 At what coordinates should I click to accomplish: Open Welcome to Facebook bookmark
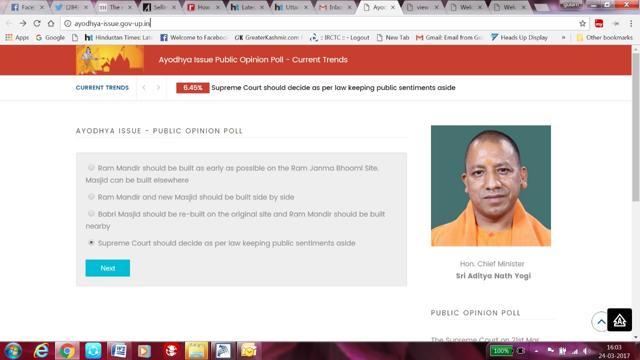coord(193,38)
